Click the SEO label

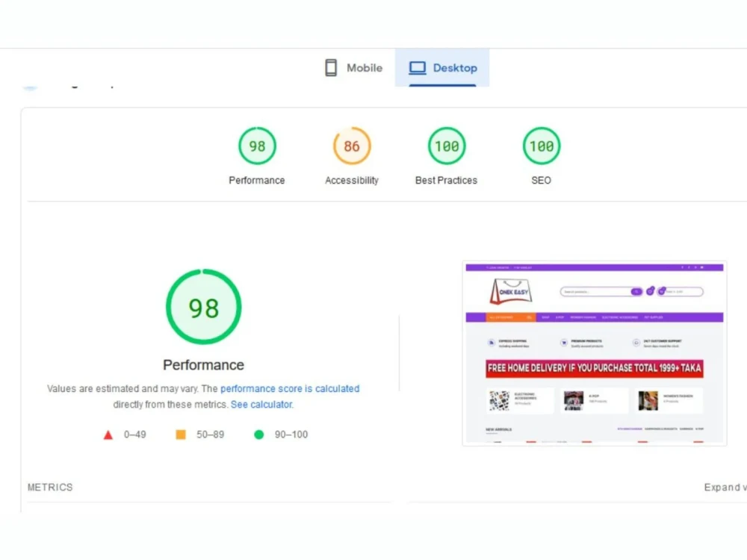click(541, 181)
